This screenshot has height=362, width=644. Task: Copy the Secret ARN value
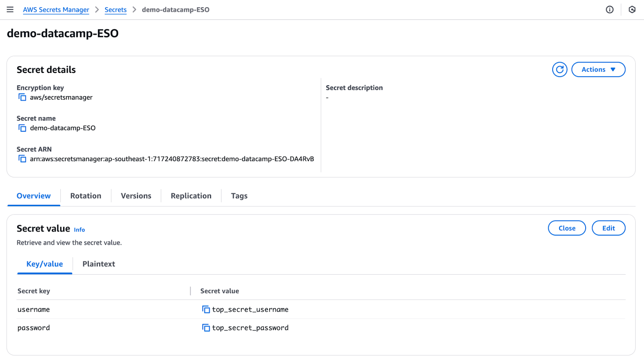coord(22,159)
